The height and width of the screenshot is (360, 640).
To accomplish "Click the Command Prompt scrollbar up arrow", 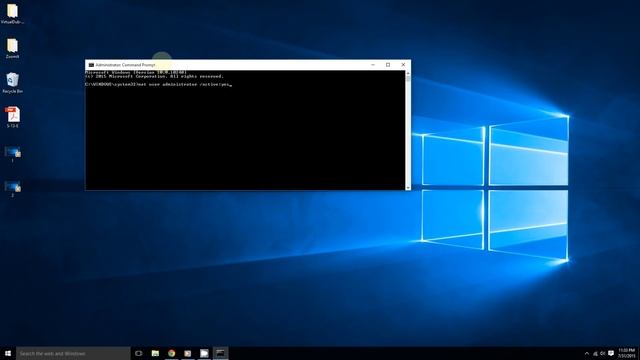I will pyautogui.click(x=408, y=73).
